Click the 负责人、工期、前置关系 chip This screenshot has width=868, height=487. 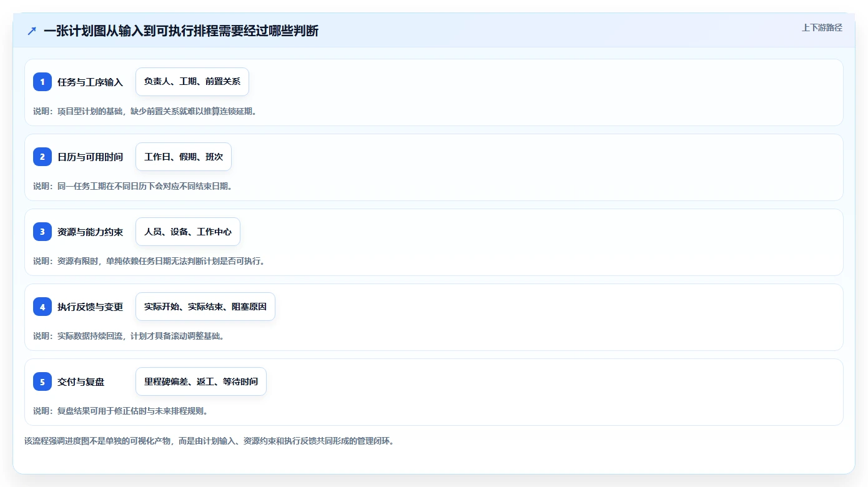tap(192, 82)
